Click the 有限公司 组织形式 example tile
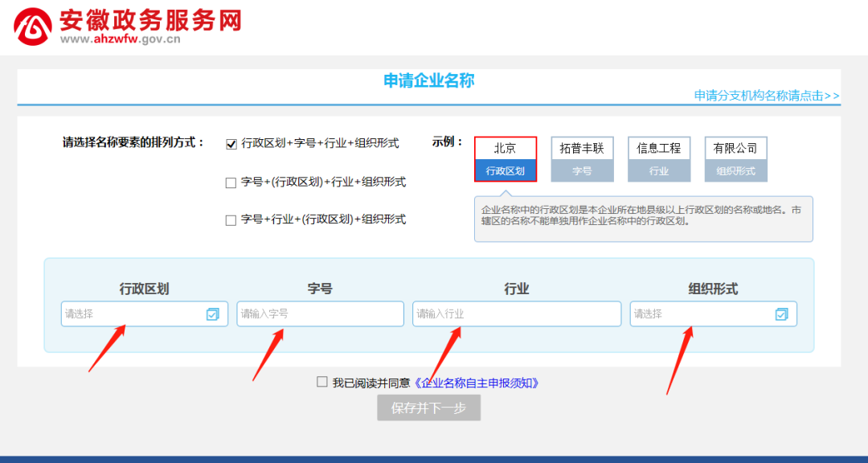This screenshot has width=868, height=463. click(x=735, y=148)
